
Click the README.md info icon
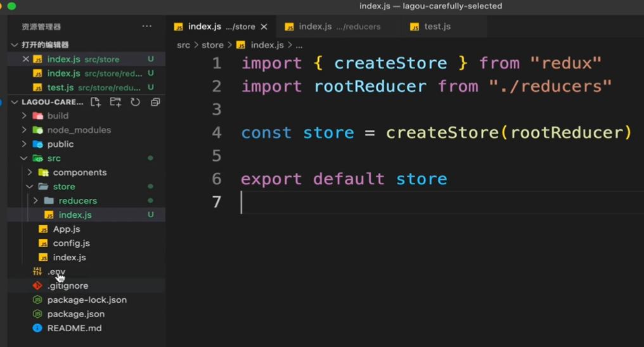click(x=37, y=328)
